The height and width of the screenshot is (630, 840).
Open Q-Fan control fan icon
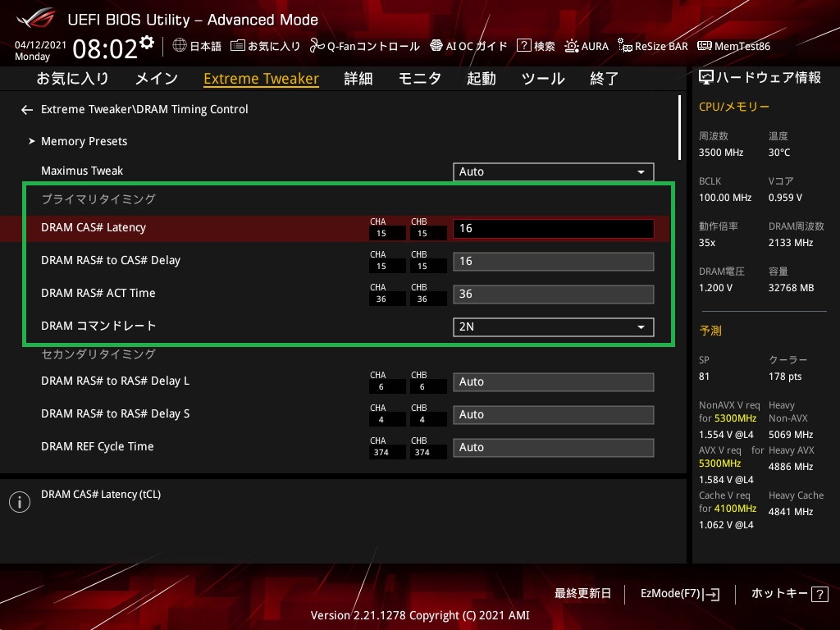pyautogui.click(x=317, y=46)
